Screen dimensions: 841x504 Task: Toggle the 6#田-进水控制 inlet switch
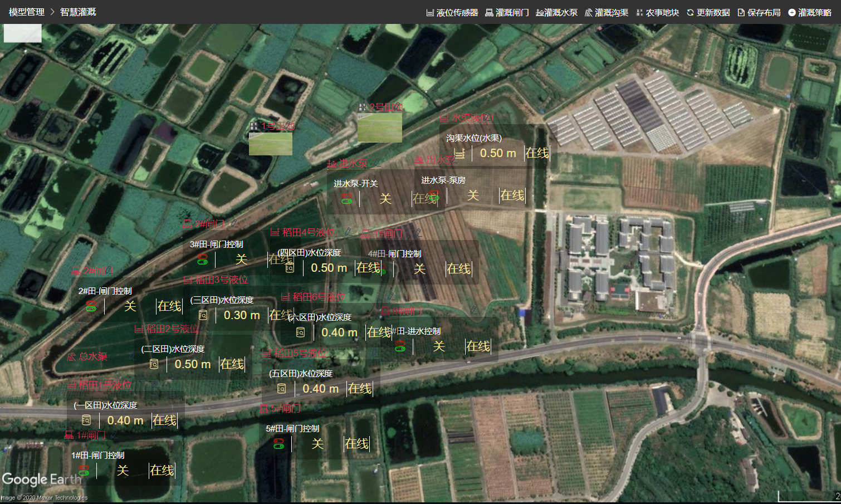tap(400, 346)
